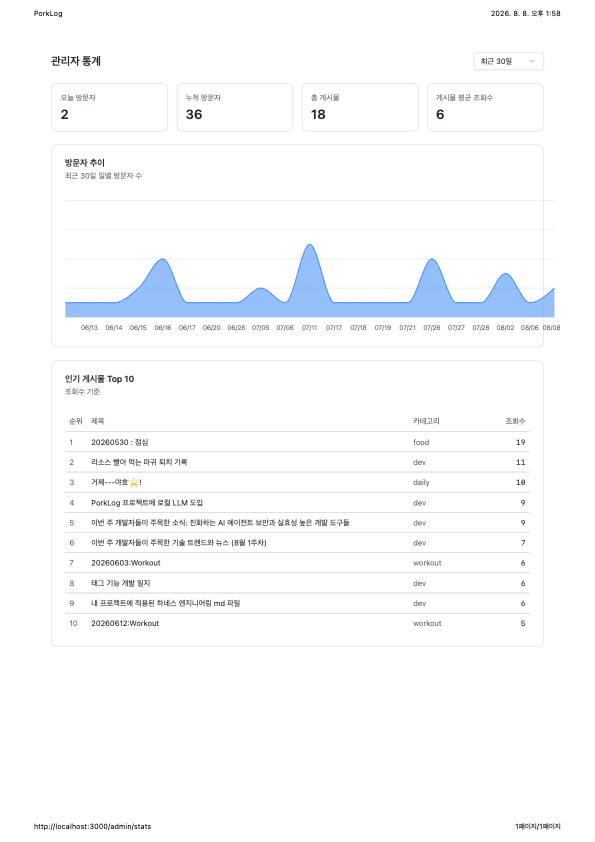This screenshot has width=595, height=842.
Task: Open the post 태그 기능 개발 일지
Action: click(121, 583)
